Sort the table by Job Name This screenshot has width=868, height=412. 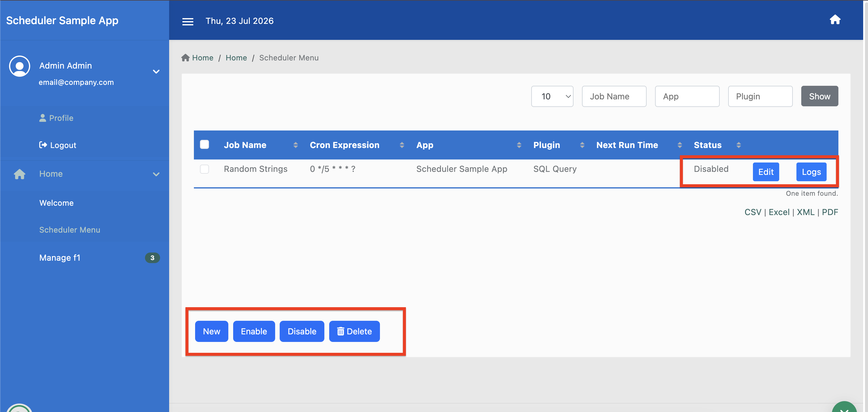[295, 145]
